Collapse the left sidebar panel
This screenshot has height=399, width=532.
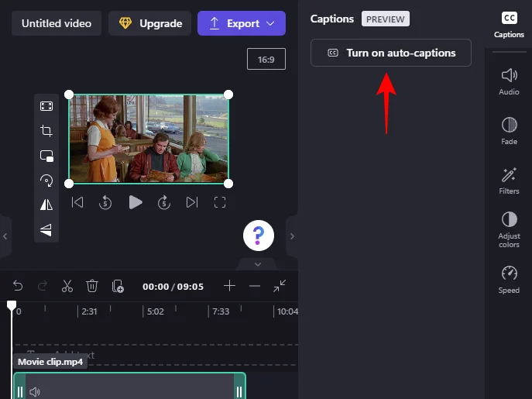click(5, 236)
